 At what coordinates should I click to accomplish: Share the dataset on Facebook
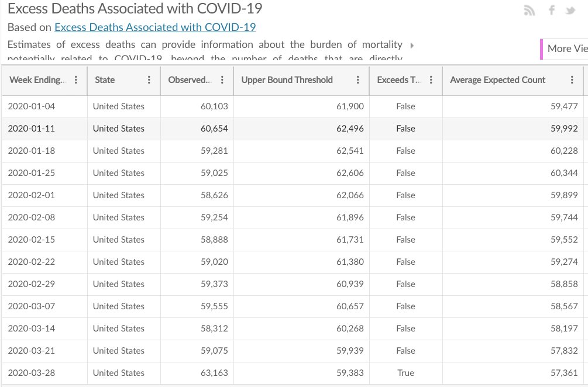click(551, 10)
